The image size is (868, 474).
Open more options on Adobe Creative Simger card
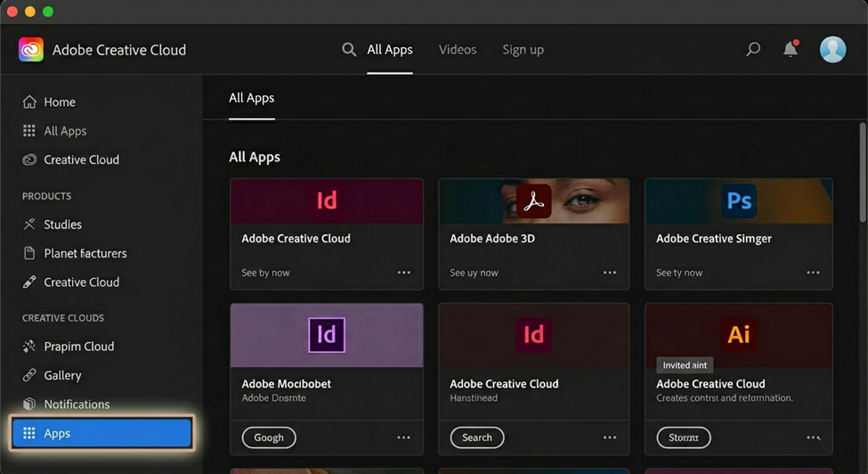pyautogui.click(x=813, y=273)
